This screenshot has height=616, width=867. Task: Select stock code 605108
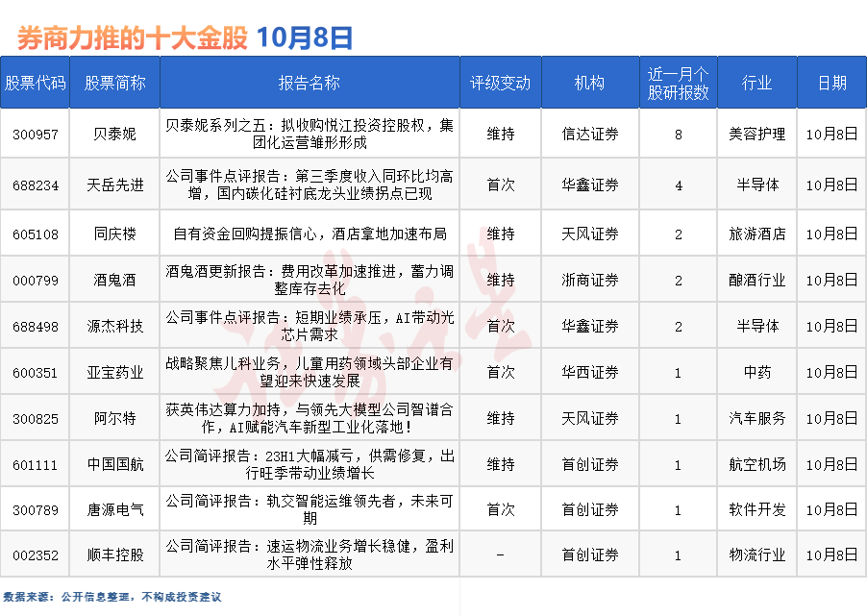[36, 234]
